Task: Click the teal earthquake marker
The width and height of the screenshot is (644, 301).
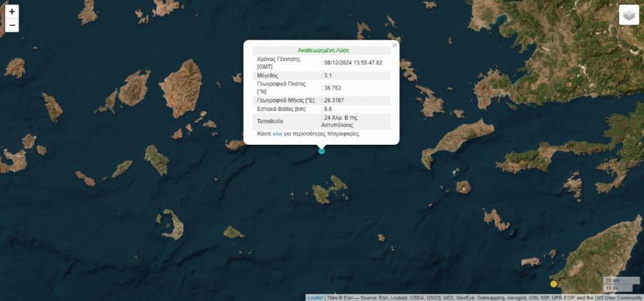Action: pyautogui.click(x=321, y=150)
